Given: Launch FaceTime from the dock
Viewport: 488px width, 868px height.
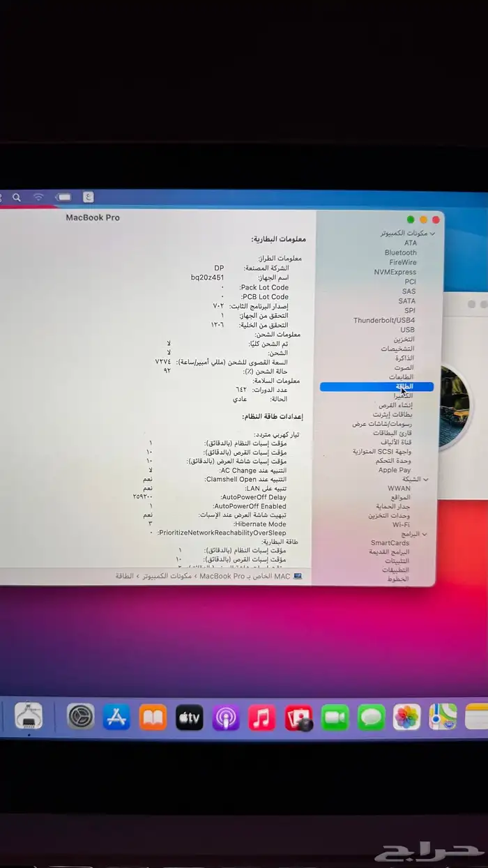Looking at the screenshot, I should pos(335,717).
